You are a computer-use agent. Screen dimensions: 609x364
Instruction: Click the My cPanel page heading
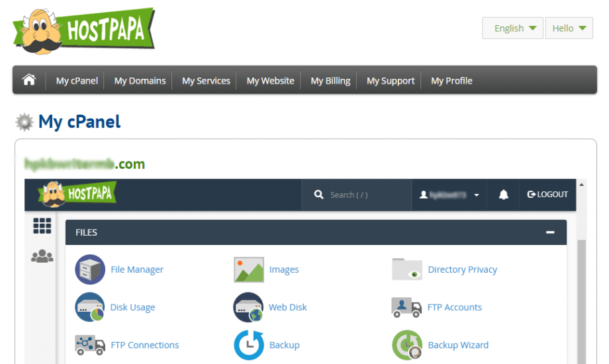(x=79, y=122)
